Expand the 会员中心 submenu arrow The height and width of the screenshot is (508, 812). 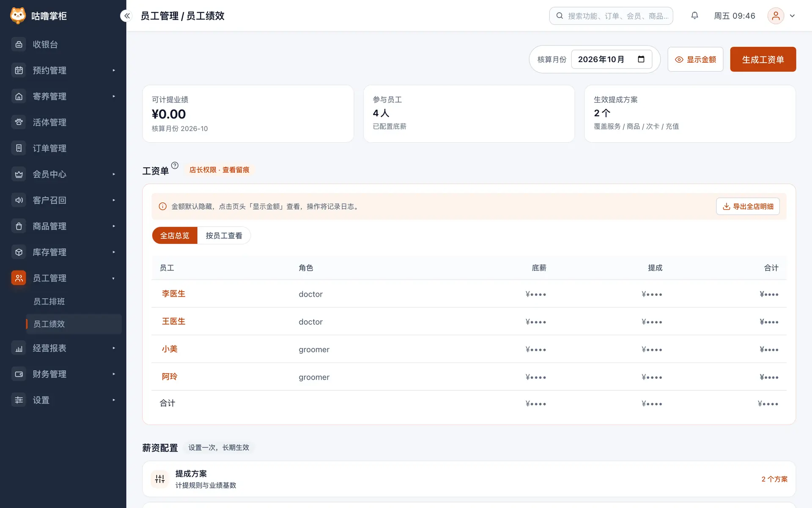click(x=114, y=174)
